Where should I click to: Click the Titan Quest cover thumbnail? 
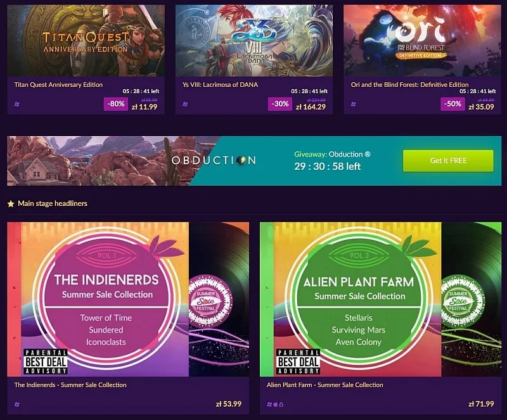(x=86, y=41)
